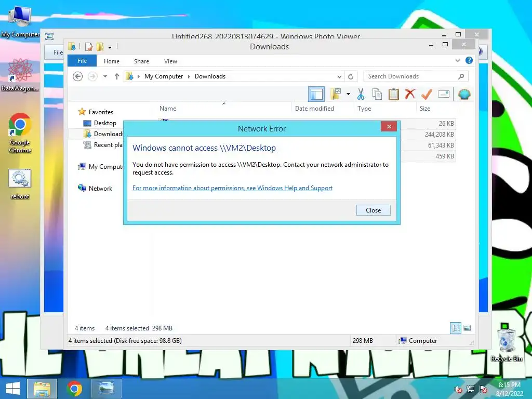Click the magnifier search icon

(x=461, y=76)
